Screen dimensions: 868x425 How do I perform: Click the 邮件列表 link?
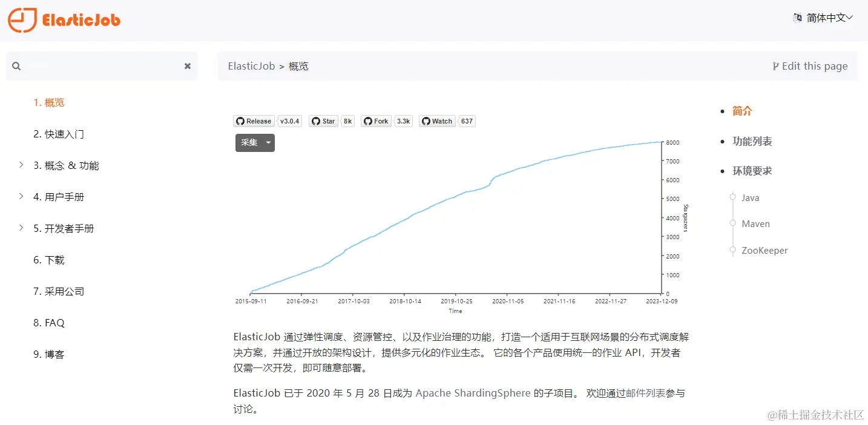point(646,393)
